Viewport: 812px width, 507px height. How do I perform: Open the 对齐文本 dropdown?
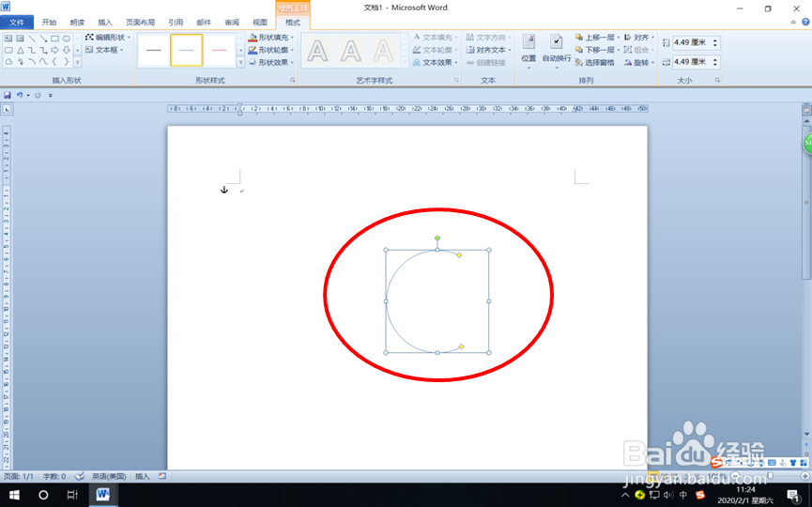(x=489, y=51)
